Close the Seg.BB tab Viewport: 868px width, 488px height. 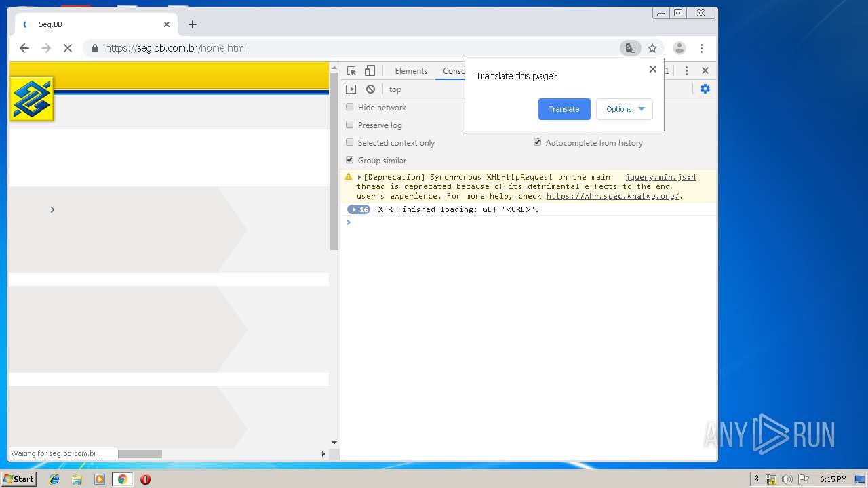pyautogui.click(x=167, y=24)
